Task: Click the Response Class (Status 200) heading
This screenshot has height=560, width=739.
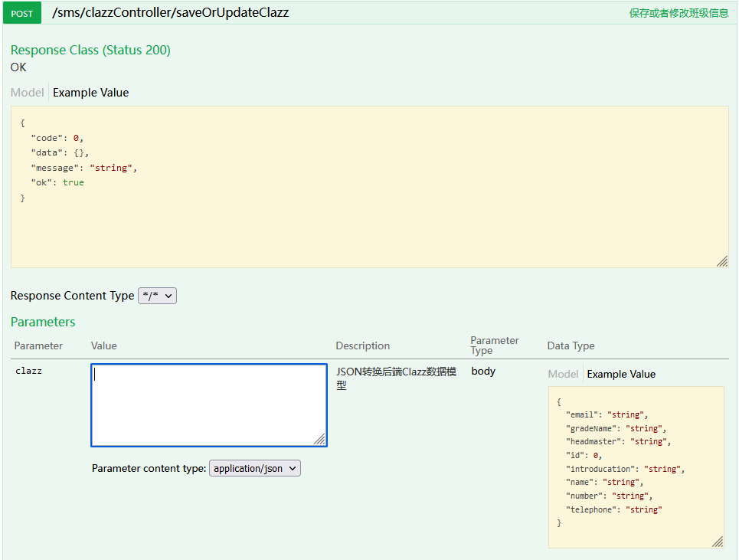Action: pos(90,50)
